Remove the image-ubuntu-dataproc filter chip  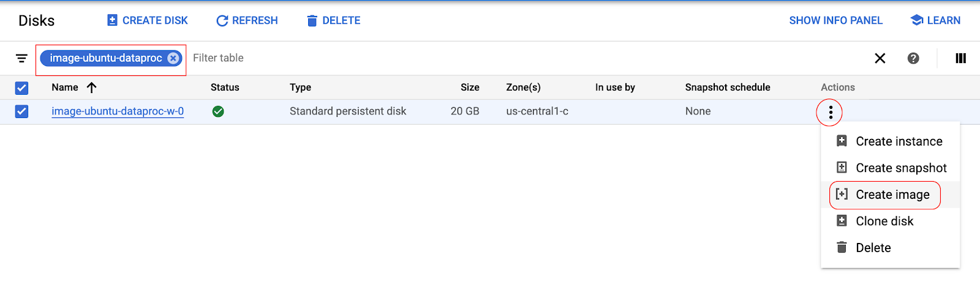(173, 58)
